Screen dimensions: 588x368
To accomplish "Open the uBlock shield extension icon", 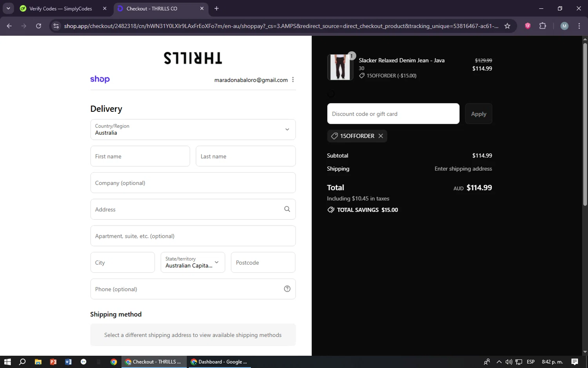I will [x=528, y=26].
